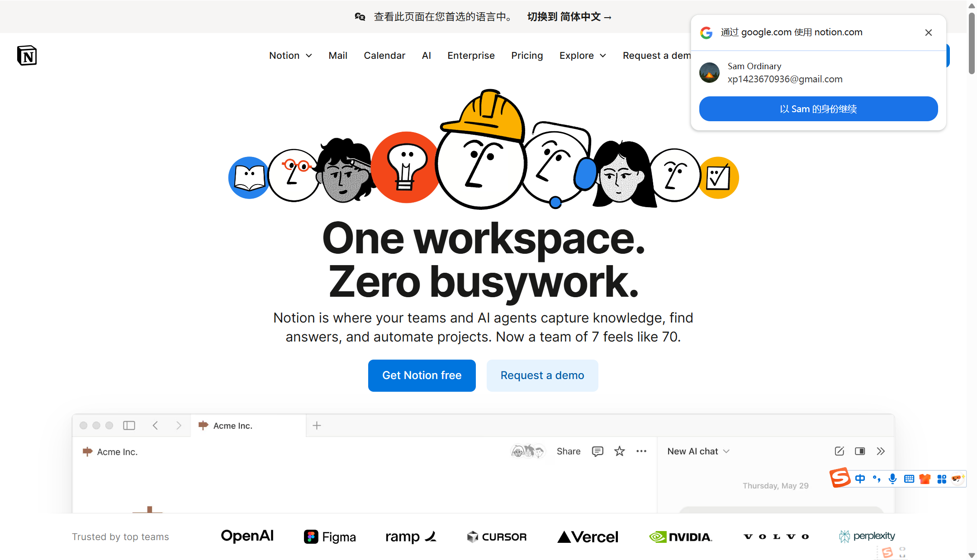Screen dimensions: 977x560
Task: Toggle the AI side panel layout icon
Action: (x=860, y=451)
